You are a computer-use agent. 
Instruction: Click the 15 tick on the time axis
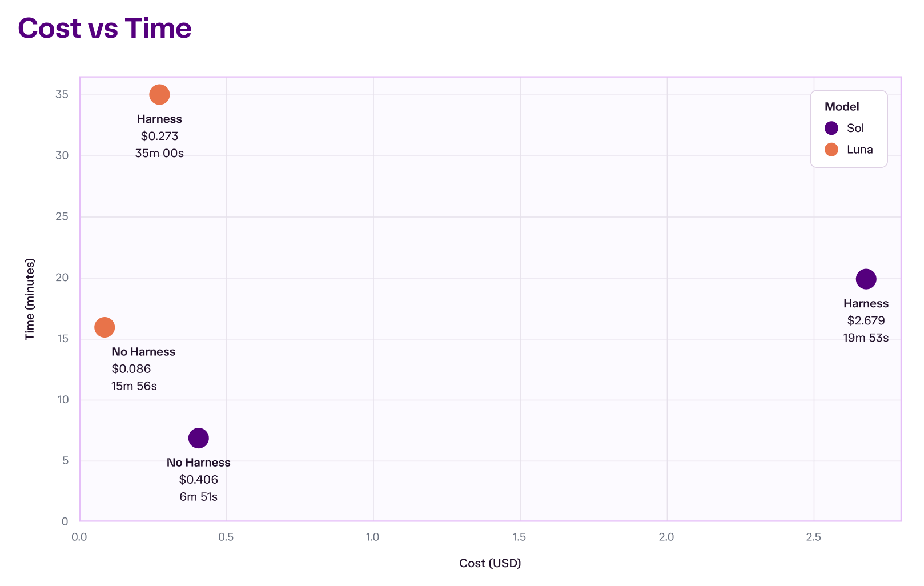(63, 338)
